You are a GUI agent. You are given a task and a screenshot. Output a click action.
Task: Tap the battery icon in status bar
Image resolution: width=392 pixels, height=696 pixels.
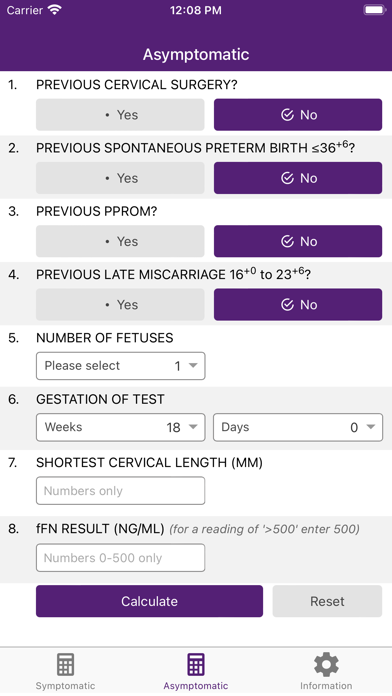(374, 10)
